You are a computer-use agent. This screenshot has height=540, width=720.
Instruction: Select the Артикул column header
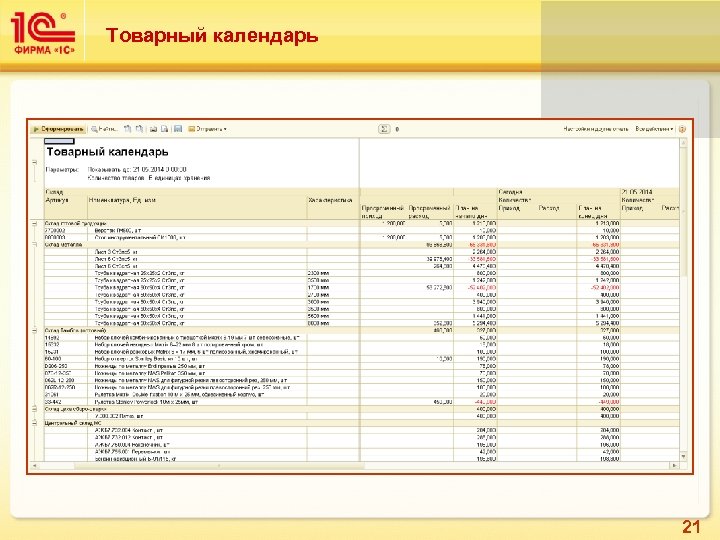click(x=56, y=200)
